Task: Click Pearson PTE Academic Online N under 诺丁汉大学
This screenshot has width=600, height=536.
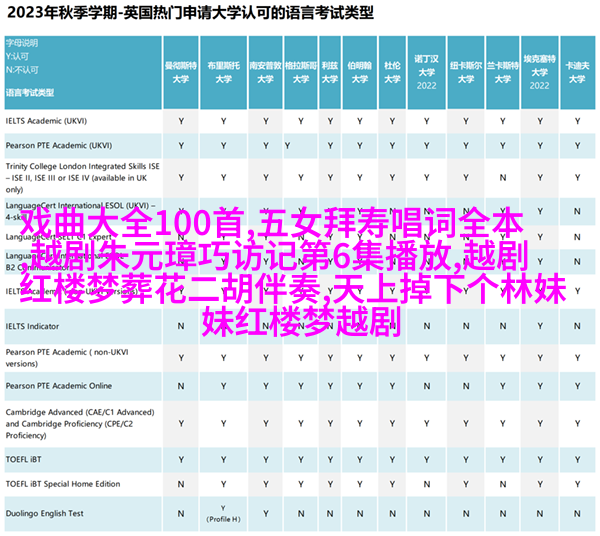Action: [x=427, y=386]
